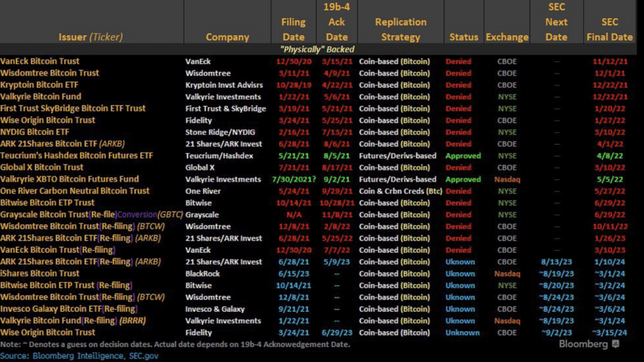Select the 5/9/23 ack date
Viewport: 644px width, 362px height.
337,262
